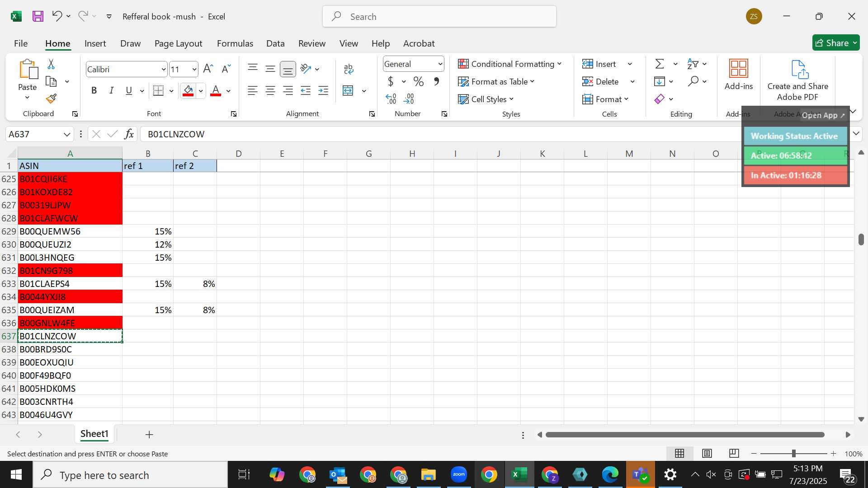Click the zoom slider handle
Image resolution: width=868 pixels, height=488 pixels.
[793, 453]
